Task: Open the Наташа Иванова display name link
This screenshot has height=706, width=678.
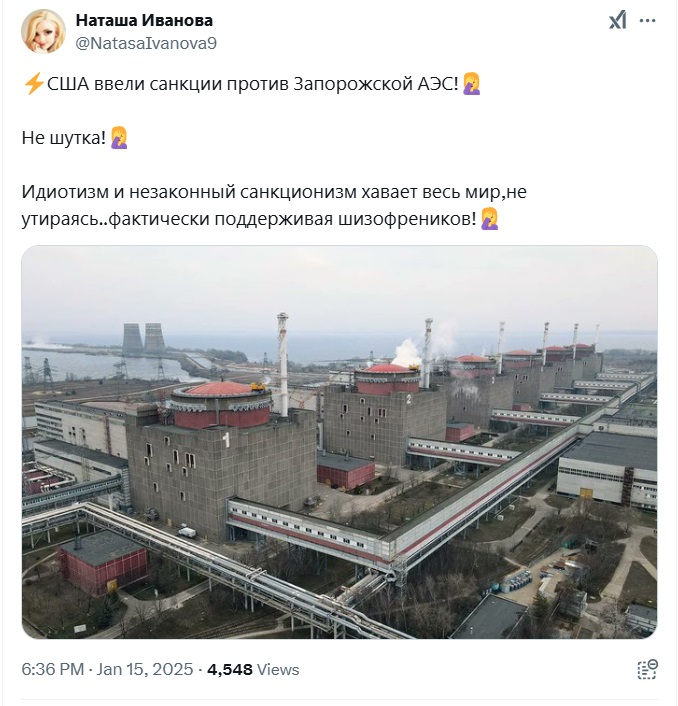Action: point(144,20)
